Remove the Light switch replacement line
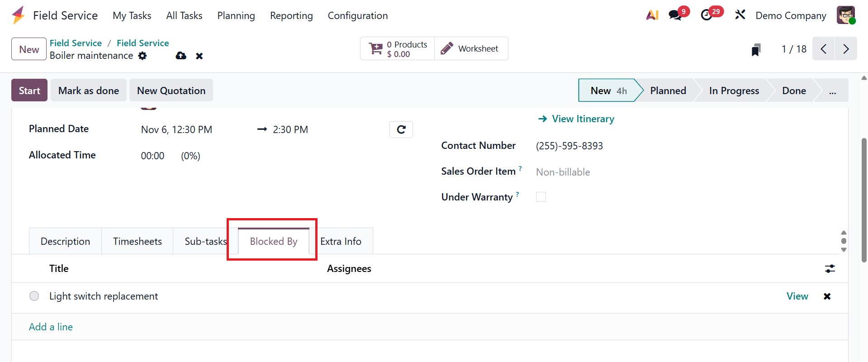The width and height of the screenshot is (868, 362). click(827, 296)
